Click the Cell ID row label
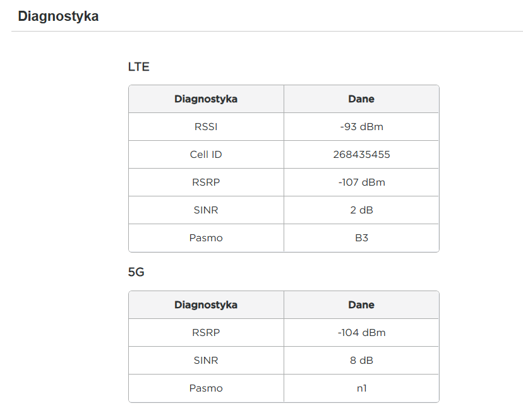Image resolution: width=523 pixels, height=420 pixels. tap(206, 155)
